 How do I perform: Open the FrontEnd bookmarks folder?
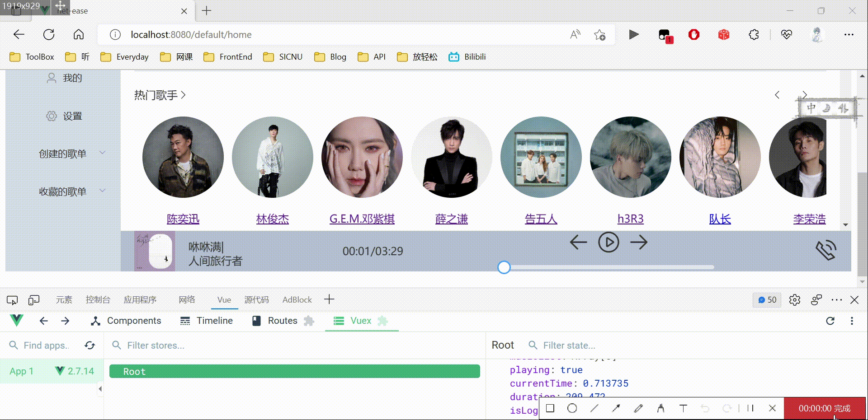pyautogui.click(x=228, y=57)
